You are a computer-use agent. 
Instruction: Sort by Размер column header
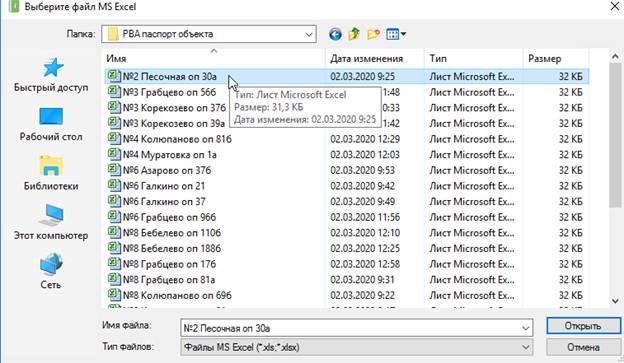(556, 59)
